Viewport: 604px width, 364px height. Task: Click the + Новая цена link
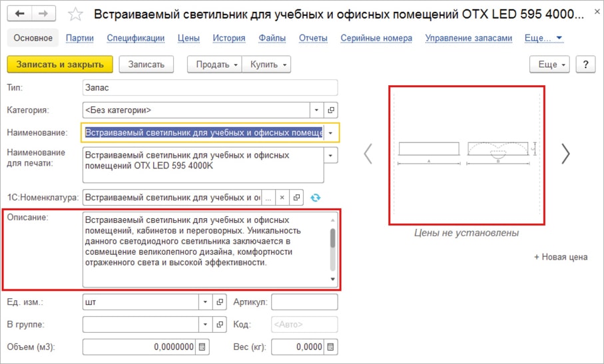tap(561, 257)
